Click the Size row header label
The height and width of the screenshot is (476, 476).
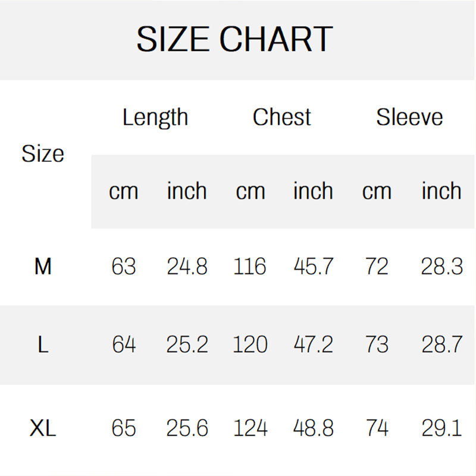tap(43, 154)
